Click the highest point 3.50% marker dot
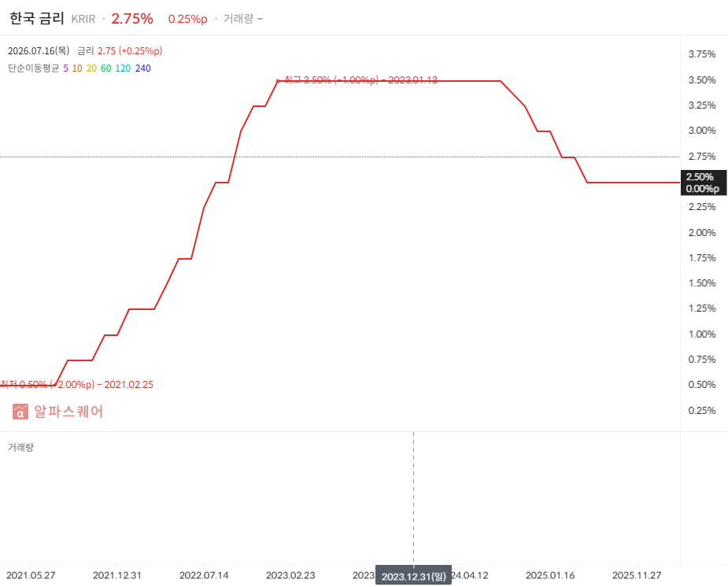This screenshot has width=728, height=587. click(x=278, y=81)
